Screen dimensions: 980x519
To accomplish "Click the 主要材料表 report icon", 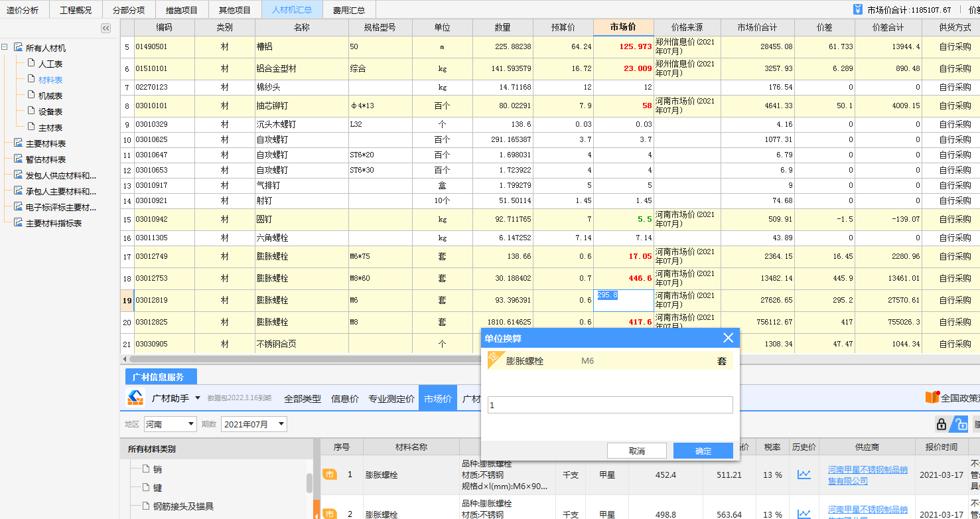I will (x=18, y=143).
